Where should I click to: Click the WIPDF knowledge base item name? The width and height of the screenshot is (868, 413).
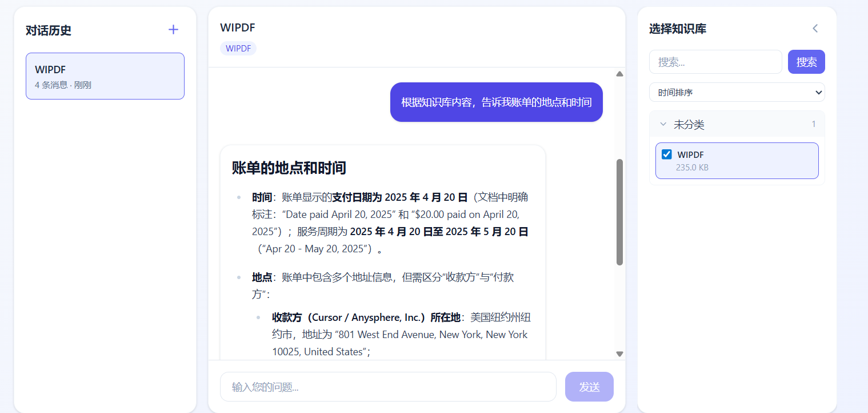[690, 154]
